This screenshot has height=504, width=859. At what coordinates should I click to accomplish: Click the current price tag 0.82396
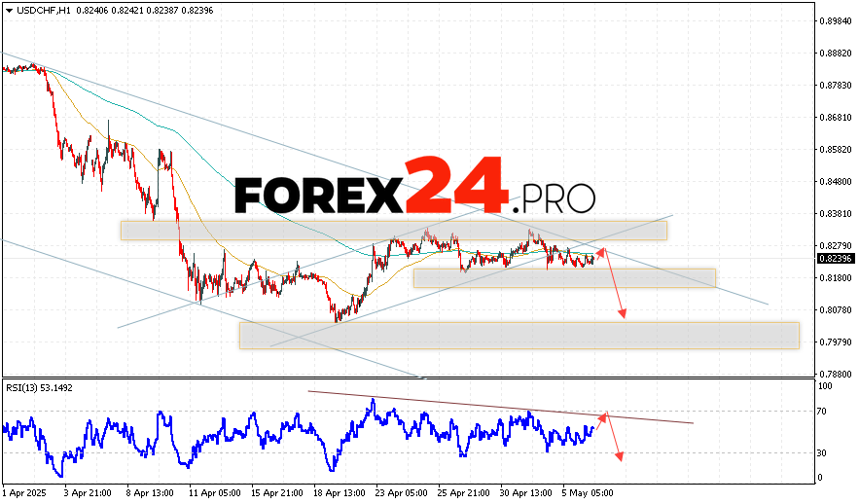point(836,259)
